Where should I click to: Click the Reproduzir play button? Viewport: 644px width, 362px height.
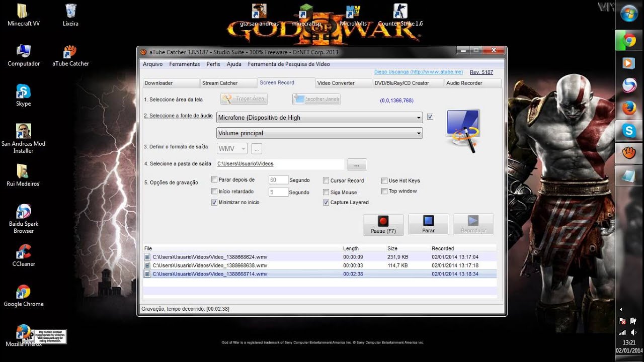473,224
